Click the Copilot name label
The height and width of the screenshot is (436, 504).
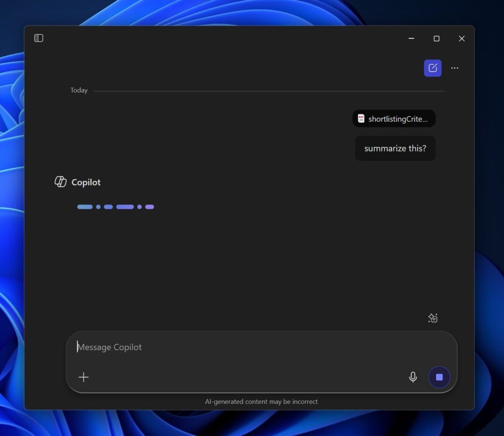[x=86, y=182]
